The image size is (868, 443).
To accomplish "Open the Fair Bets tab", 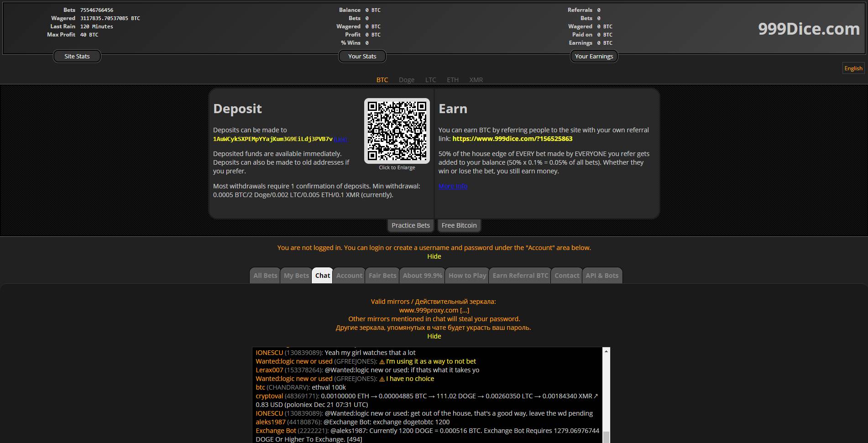I will tap(382, 276).
